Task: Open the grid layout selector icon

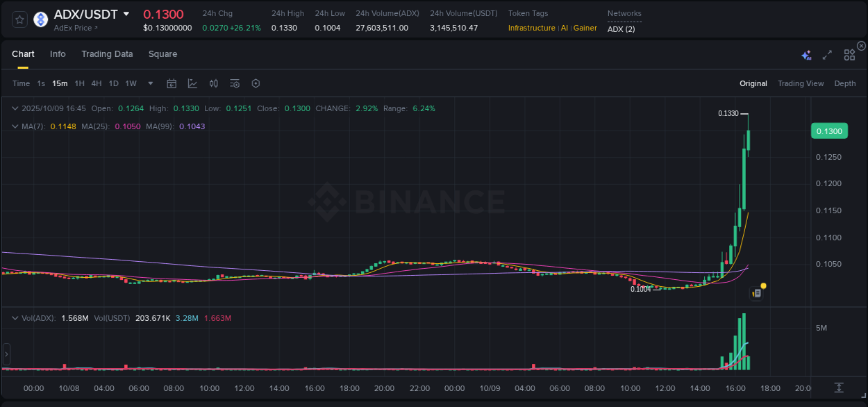Action: 849,53
